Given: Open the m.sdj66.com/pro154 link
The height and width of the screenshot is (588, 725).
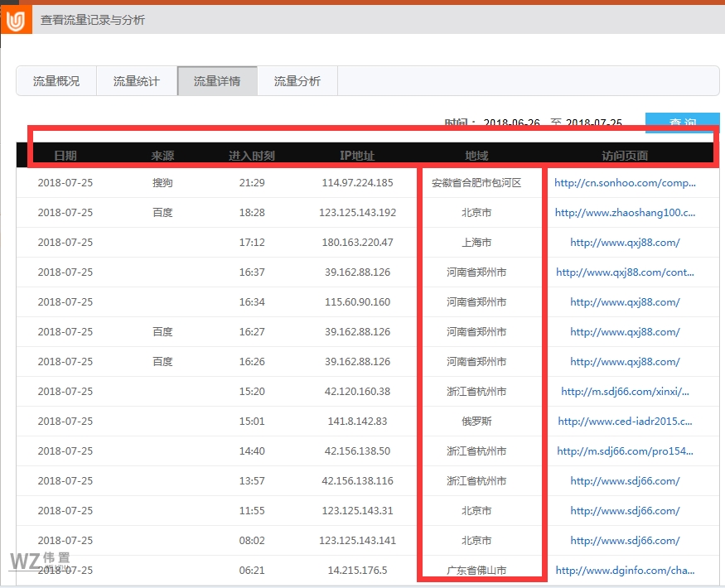Looking at the screenshot, I should (x=625, y=451).
